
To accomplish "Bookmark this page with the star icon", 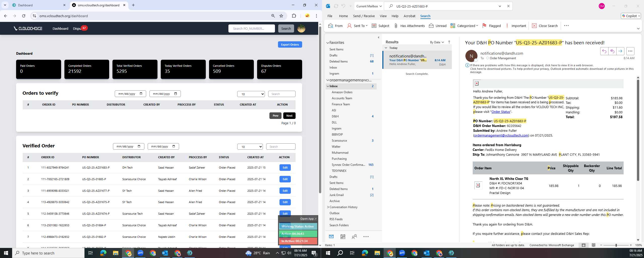I will click(281, 16).
